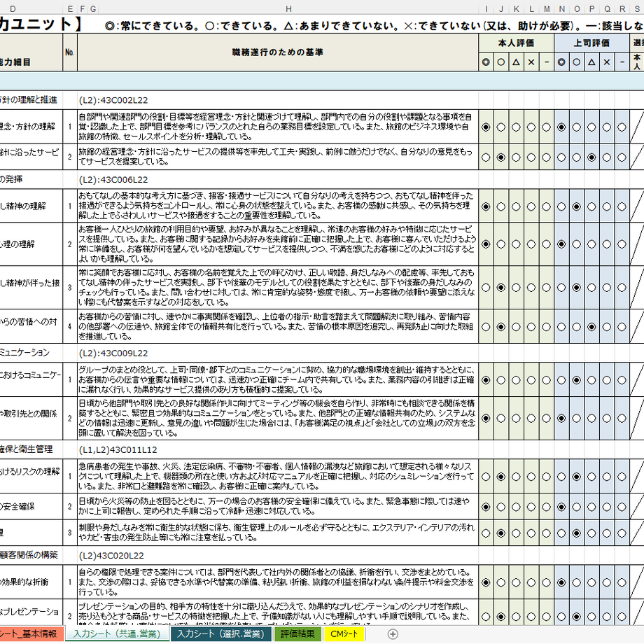This screenshot has height=644, width=644.
Task: Click the rating legend text ◎:常にできている
Action: (x=153, y=26)
